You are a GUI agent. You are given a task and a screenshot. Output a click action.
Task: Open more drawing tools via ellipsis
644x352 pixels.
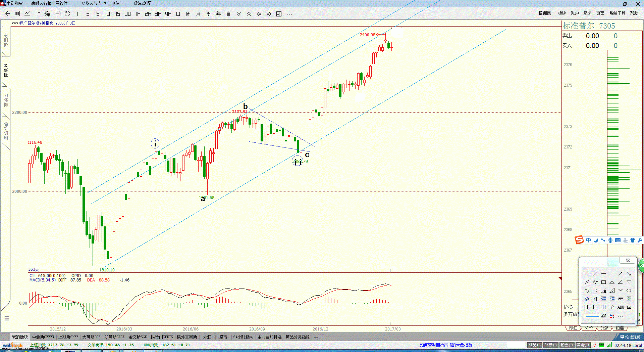coord(621,316)
